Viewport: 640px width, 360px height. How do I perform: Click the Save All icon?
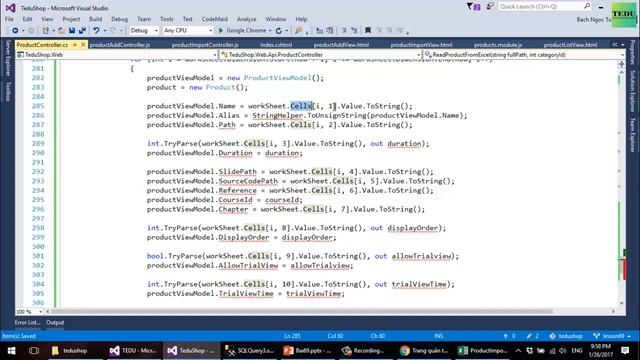(82, 31)
